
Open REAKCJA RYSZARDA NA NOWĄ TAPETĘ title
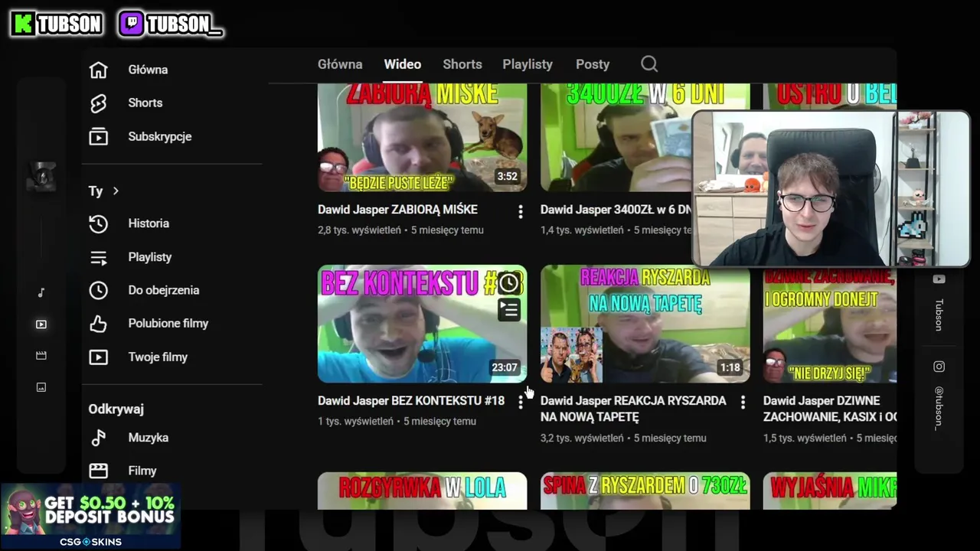tap(633, 409)
